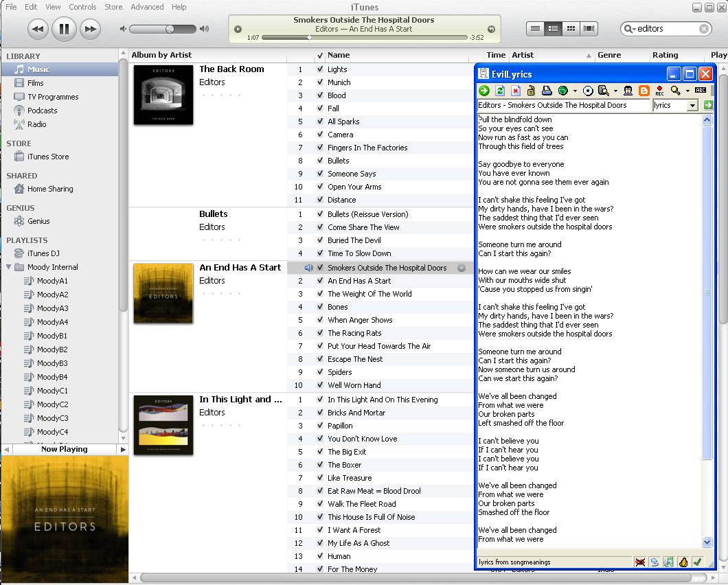Click the green go arrow in EvilLyrics toolbar
This screenshot has width=728, height=585.
point(484,91)
